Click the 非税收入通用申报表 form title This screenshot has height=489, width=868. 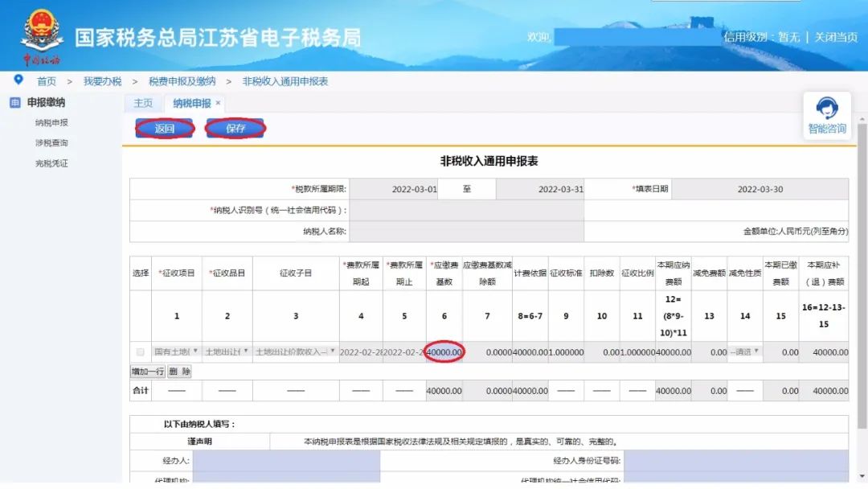pyautogui.click(x=489, y=161)
